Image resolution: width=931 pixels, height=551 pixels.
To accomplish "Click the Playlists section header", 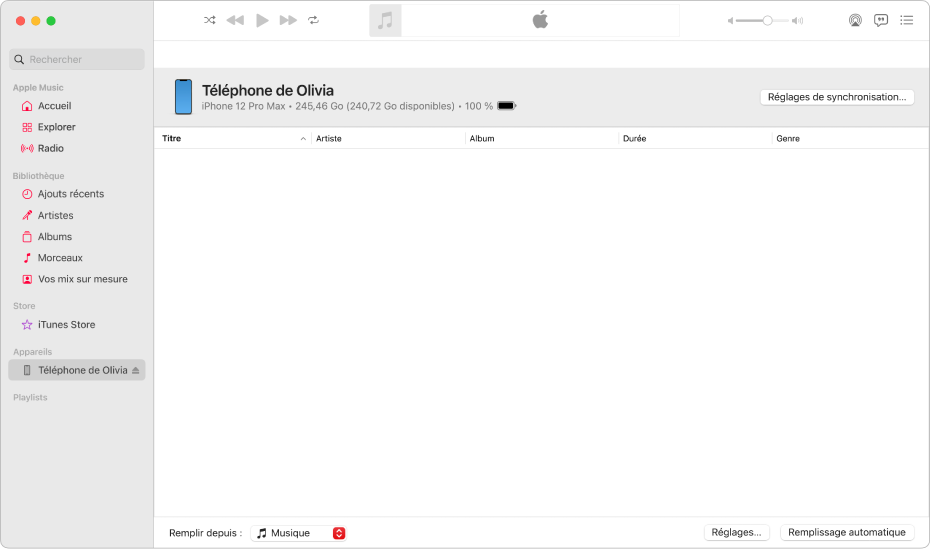I will coord(30,398).
